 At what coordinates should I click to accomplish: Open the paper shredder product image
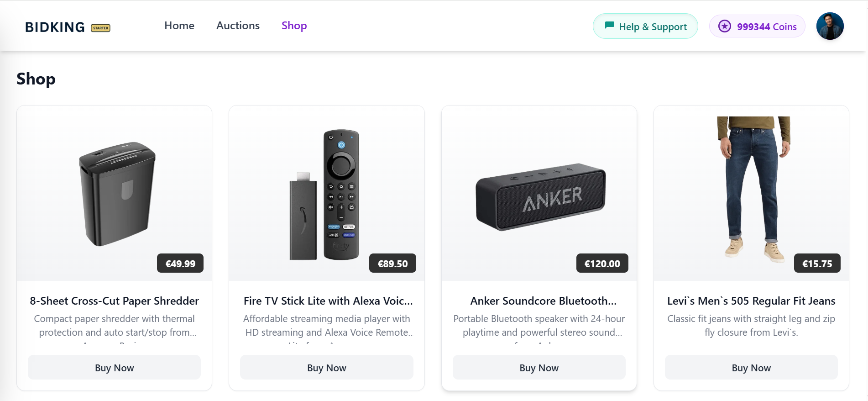coord(117,194)
